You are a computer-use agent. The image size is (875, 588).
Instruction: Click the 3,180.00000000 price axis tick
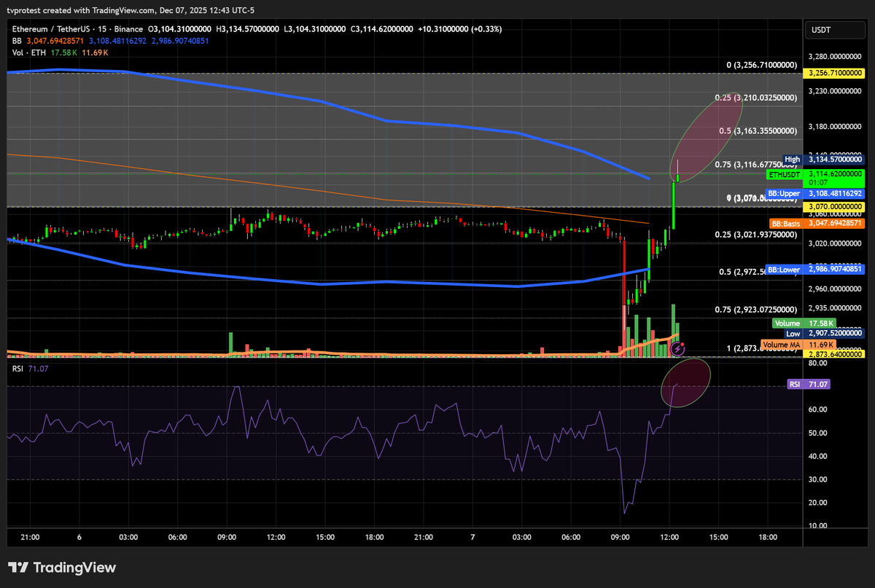835,126
